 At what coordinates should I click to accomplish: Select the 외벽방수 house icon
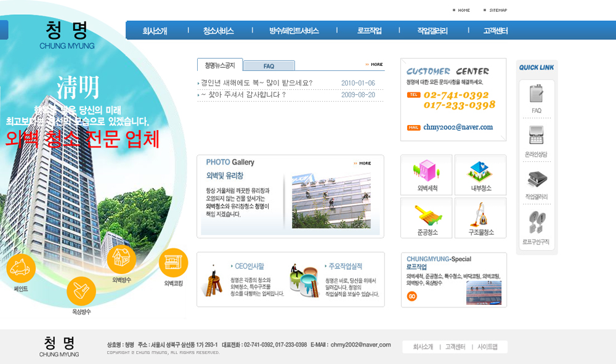121,259
